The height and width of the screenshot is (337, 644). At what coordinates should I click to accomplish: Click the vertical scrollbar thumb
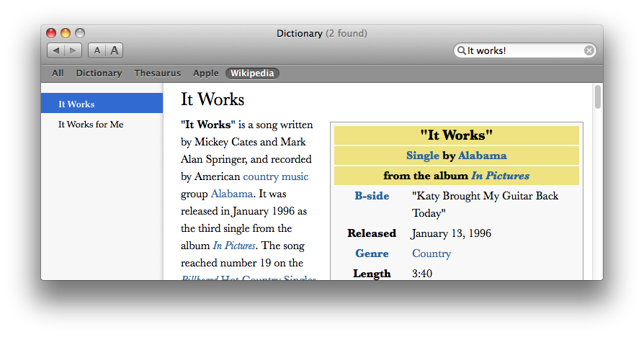(598, 97)
